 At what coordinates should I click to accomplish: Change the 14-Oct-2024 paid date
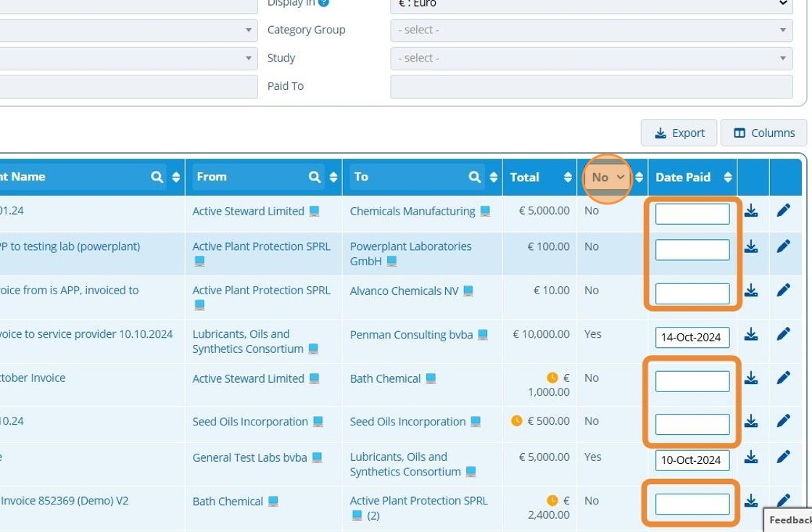coord(692,338)
